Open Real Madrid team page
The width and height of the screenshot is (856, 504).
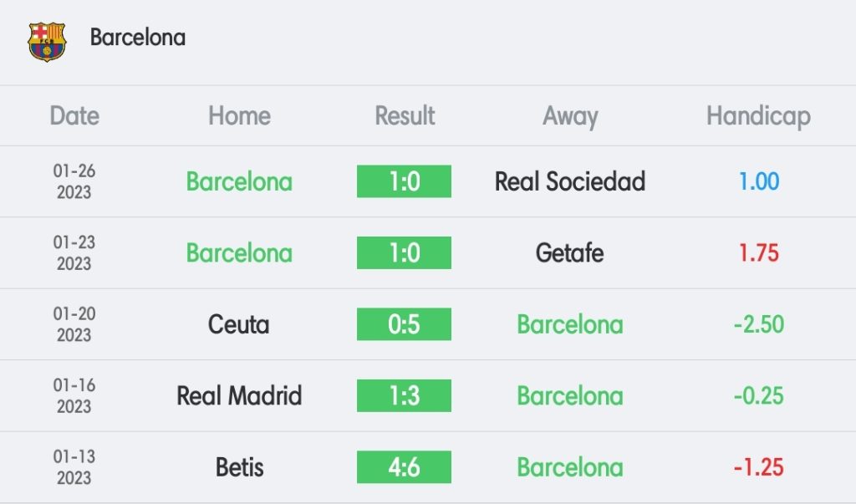click(239, 396)
